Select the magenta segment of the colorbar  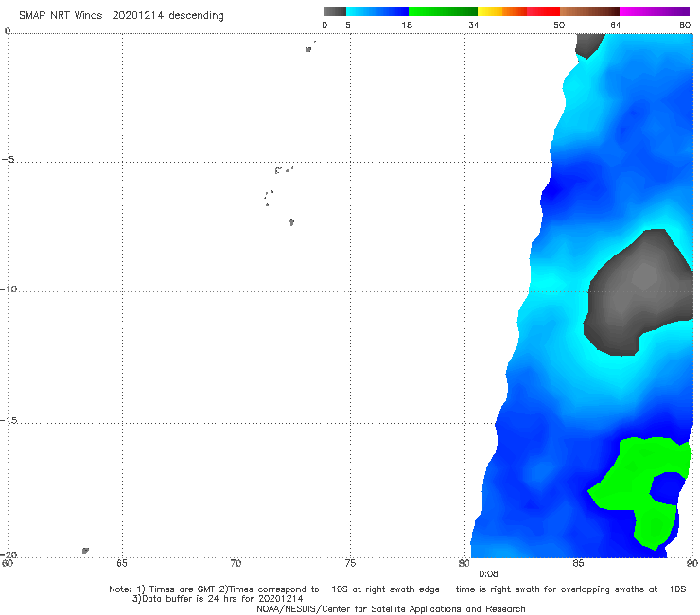[655, 11]
